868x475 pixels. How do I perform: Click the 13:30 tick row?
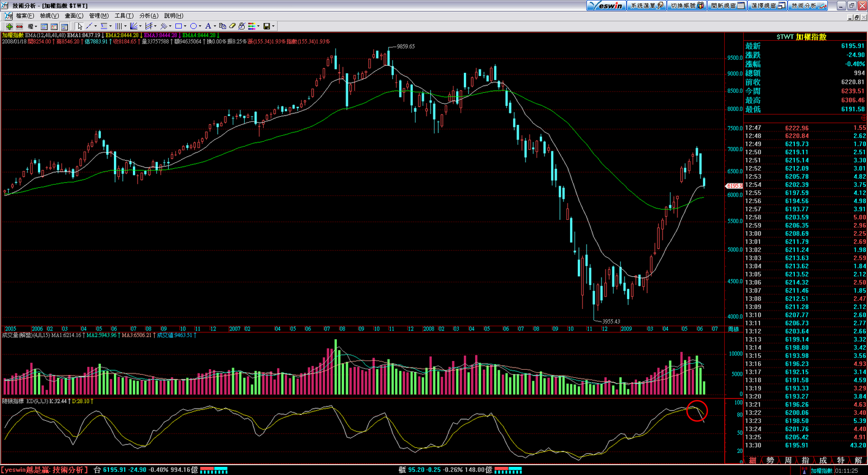[806, 445]
